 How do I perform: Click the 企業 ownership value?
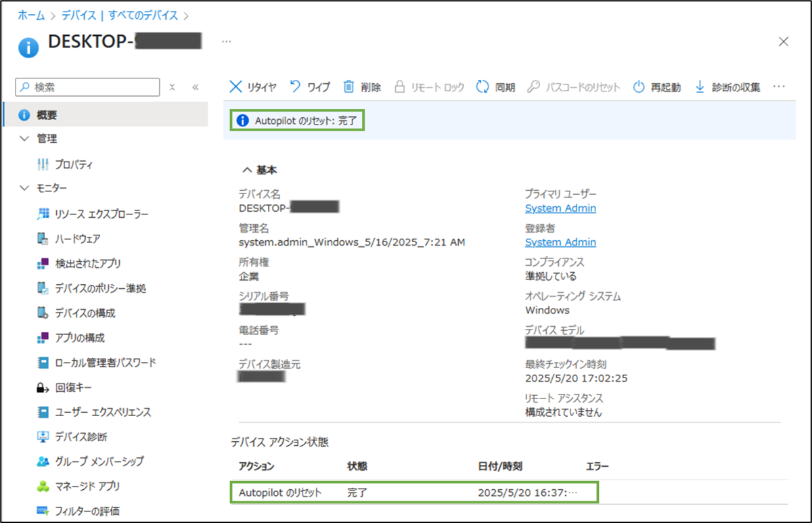click(249, 276)
